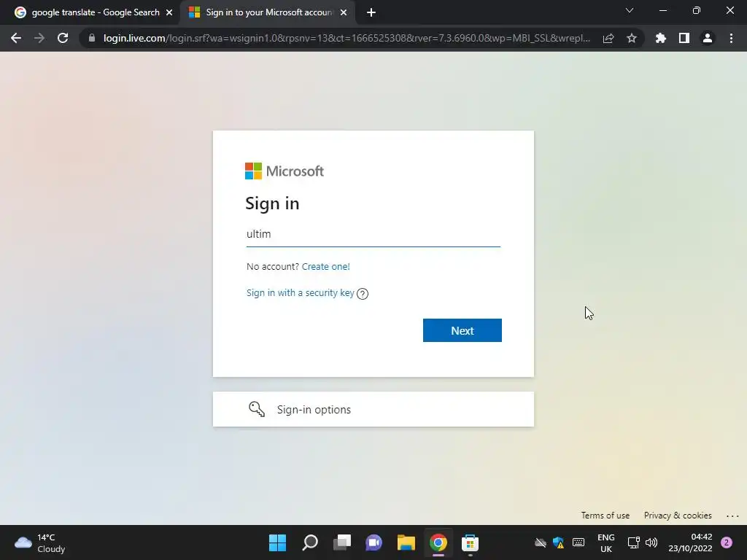Go back to the previous page

coord(16,38)
